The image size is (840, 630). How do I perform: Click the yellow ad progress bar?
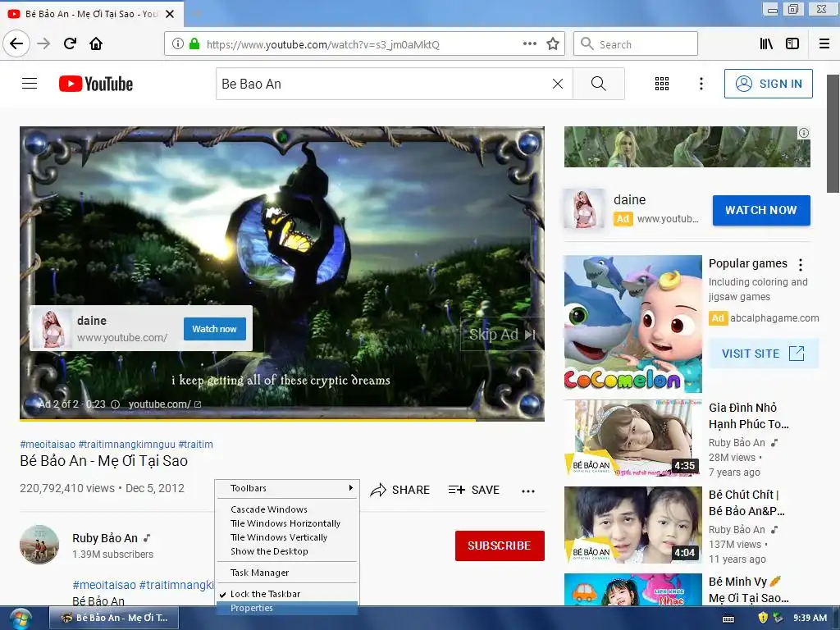pyautogui.click(x=248, y=419)
